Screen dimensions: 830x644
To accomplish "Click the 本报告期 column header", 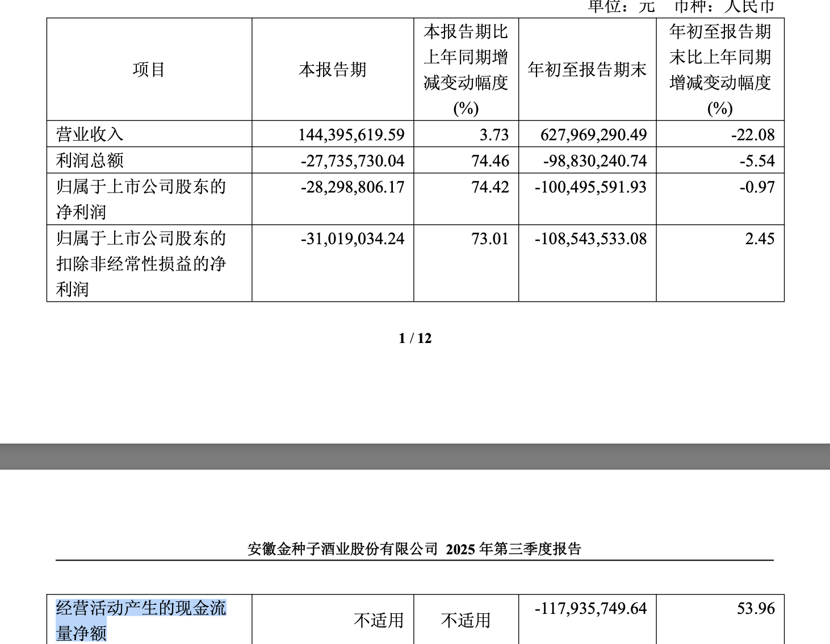I will click(x=333, y=70).
